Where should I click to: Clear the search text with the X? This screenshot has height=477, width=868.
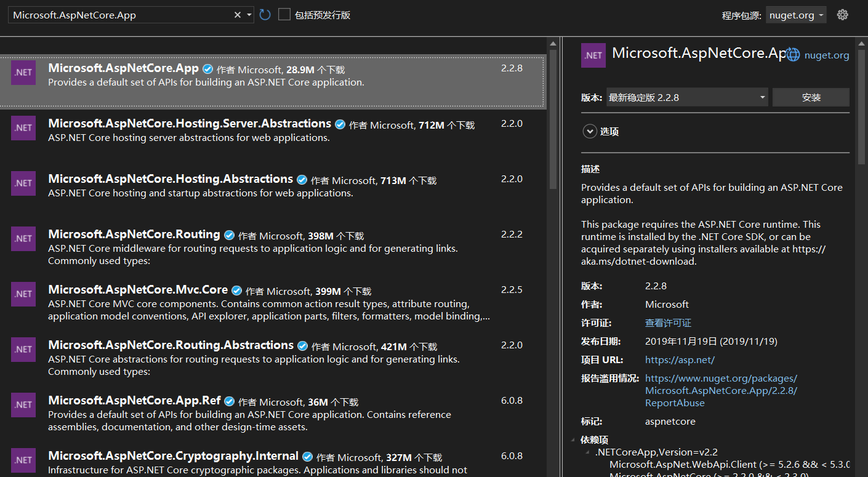(x=238, y=15)
